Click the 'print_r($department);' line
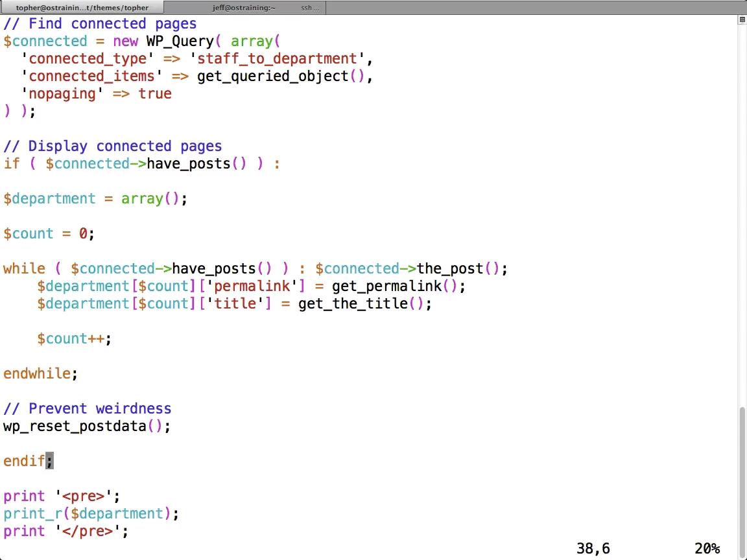 91,514
